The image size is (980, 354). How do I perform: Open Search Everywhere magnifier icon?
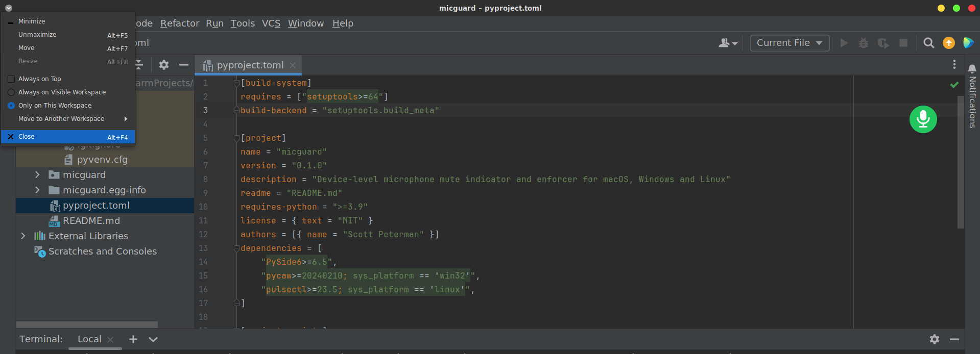pyautogui.click(x=928, y=43)
